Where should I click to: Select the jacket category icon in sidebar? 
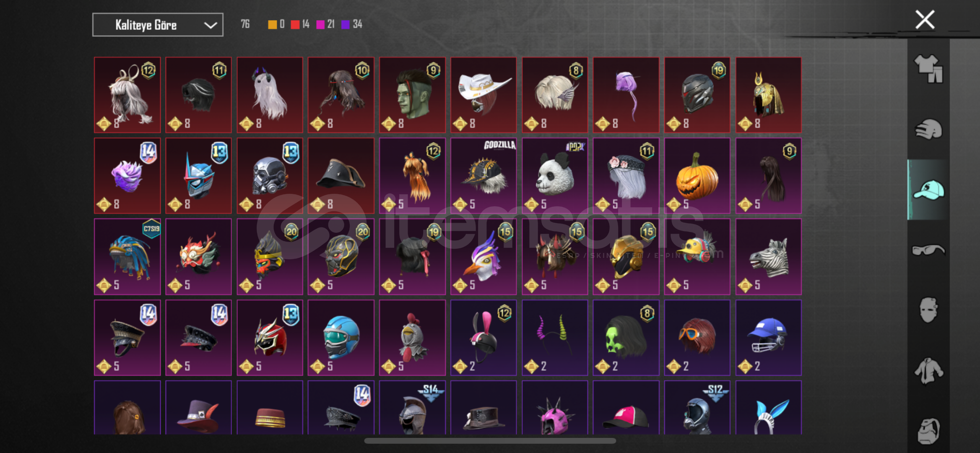pyautogui.click(x=928, y=370)
